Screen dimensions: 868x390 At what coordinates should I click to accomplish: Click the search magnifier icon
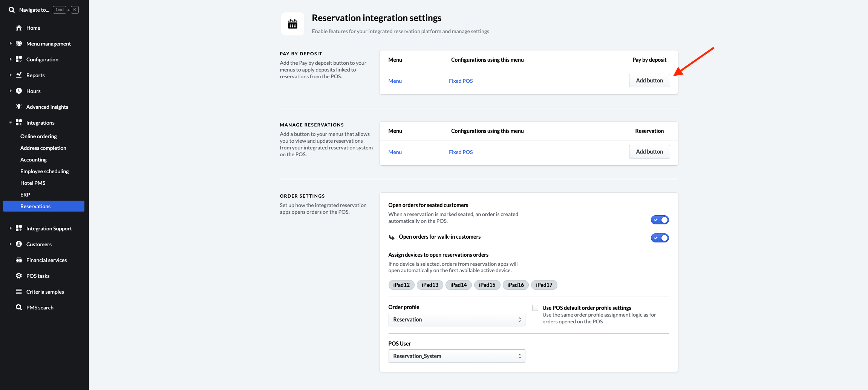coord(12,10)
